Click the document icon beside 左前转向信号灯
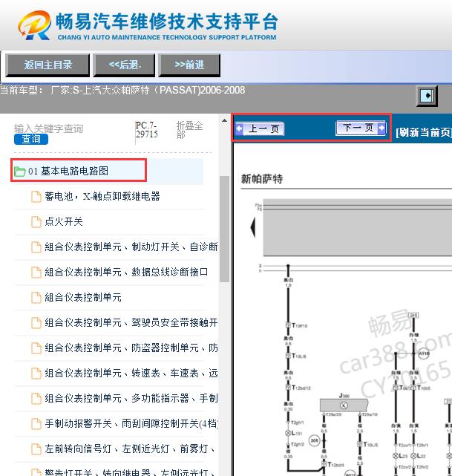The width and height of the screenshot is (452, 476). pos(36,449)
